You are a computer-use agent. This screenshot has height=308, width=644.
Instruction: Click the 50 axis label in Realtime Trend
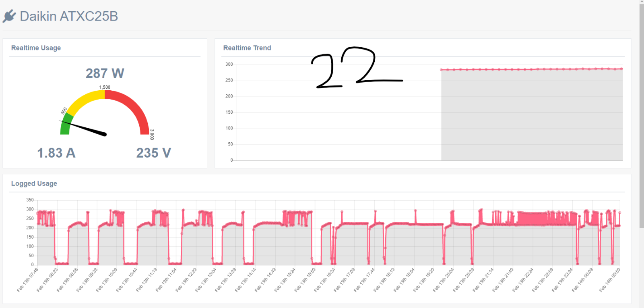coord(230,144)
